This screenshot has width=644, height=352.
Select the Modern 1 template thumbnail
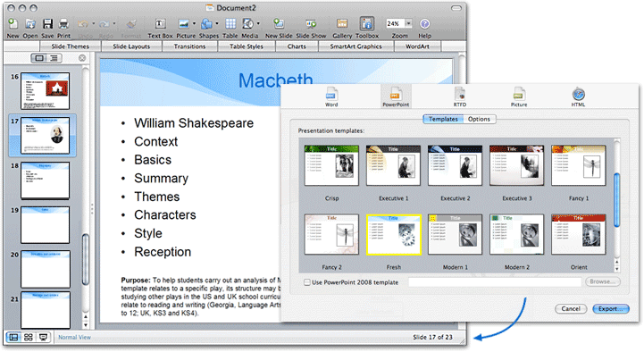[x=455, y=235]
